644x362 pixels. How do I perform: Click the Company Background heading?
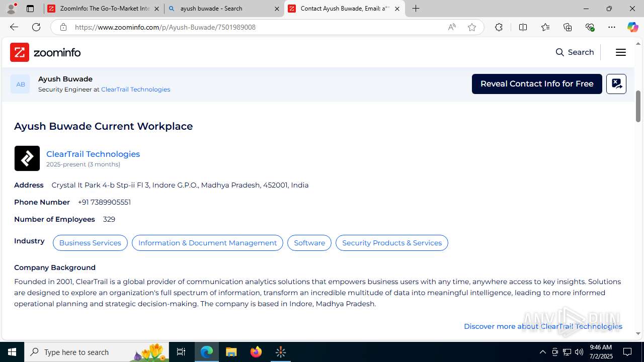point(55,267)
